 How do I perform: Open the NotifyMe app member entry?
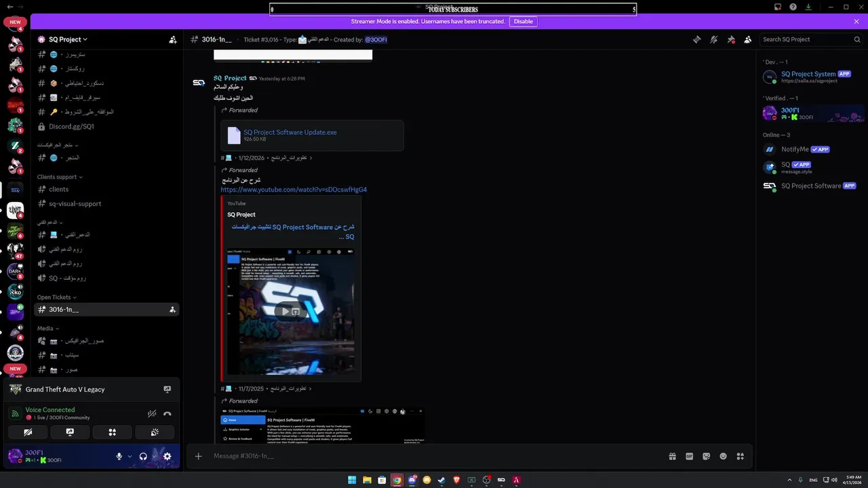click(812, 149)
